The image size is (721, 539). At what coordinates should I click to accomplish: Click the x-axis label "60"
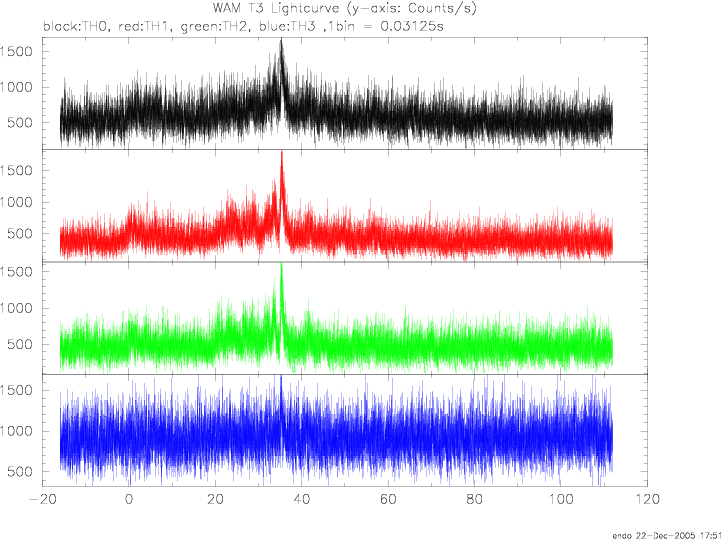[388, 499]
